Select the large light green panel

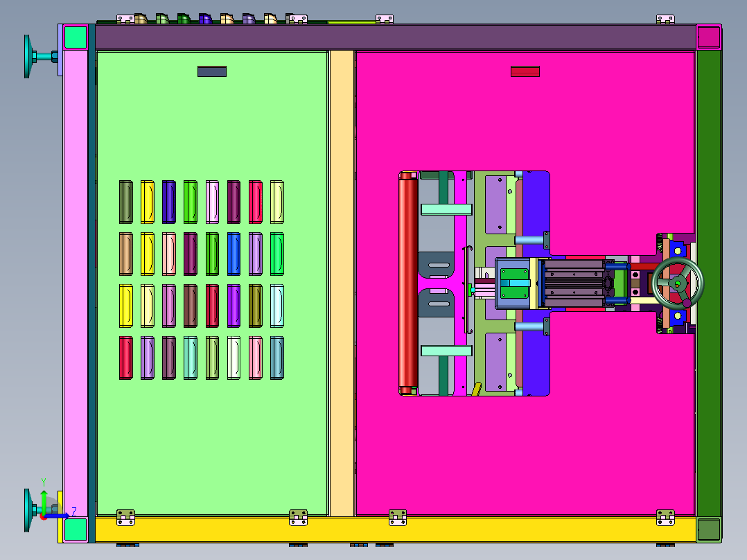(212, 283)
